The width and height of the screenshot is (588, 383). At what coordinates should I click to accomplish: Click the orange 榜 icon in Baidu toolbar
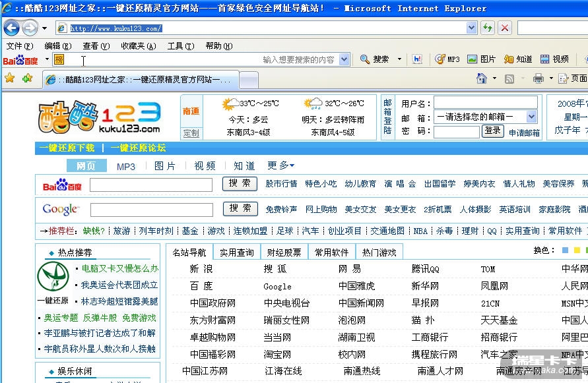click(59, 59)
